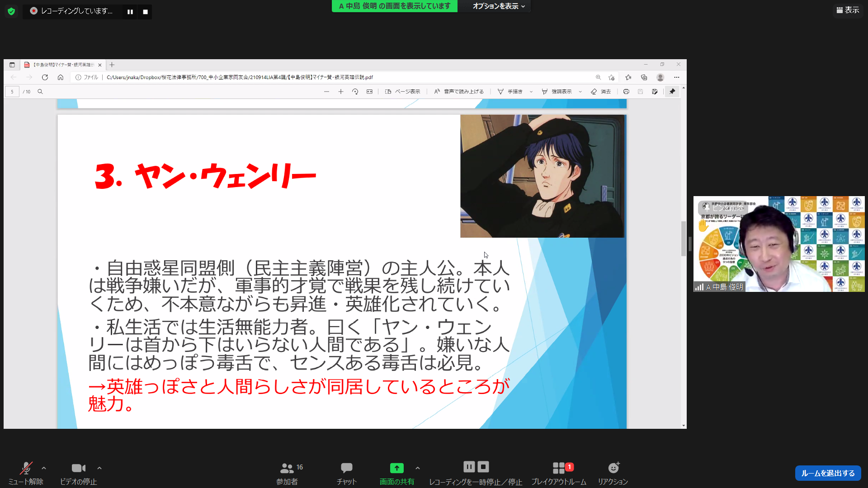The height and width of the screenshot is (488, 868).
Task: Fit the PDF page to width
Action: [x=370, y=92]
